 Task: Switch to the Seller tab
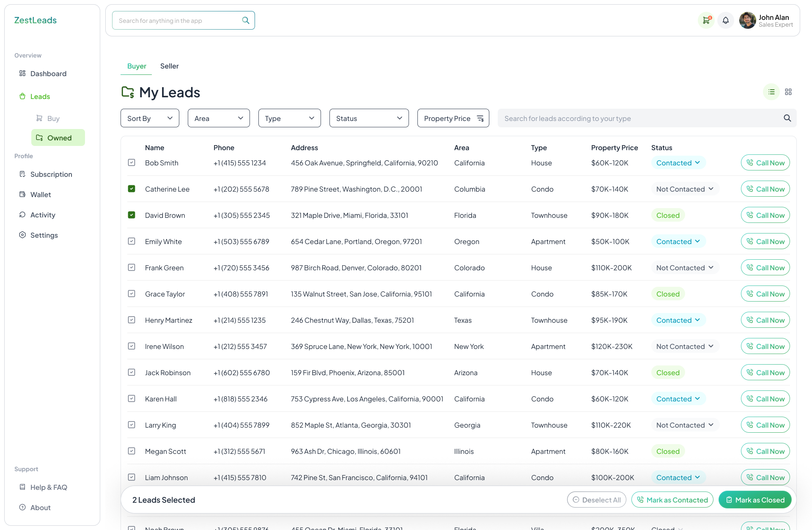pyautogui.click(x=169, y=66)
